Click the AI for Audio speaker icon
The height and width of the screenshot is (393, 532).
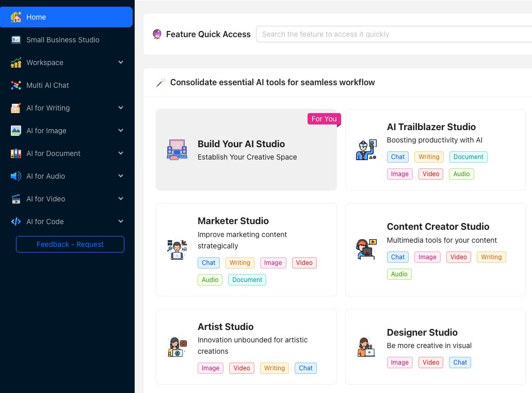pos(16,176)
